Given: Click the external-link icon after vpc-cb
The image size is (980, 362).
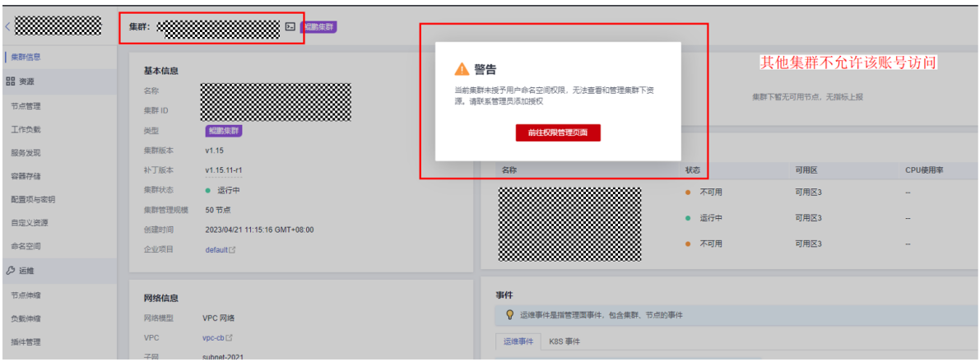Looking at the screenshot, I should tap(229, 337).
